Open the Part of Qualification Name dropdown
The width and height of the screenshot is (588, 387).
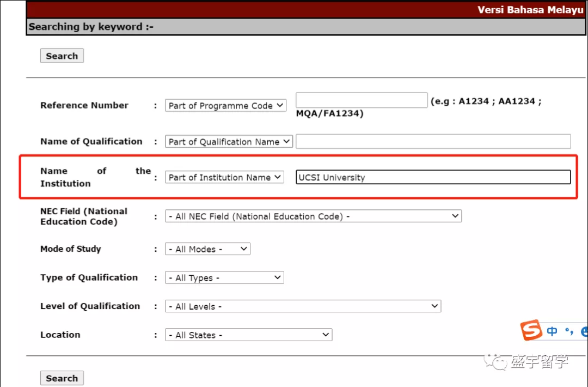[x=229, y=142]
